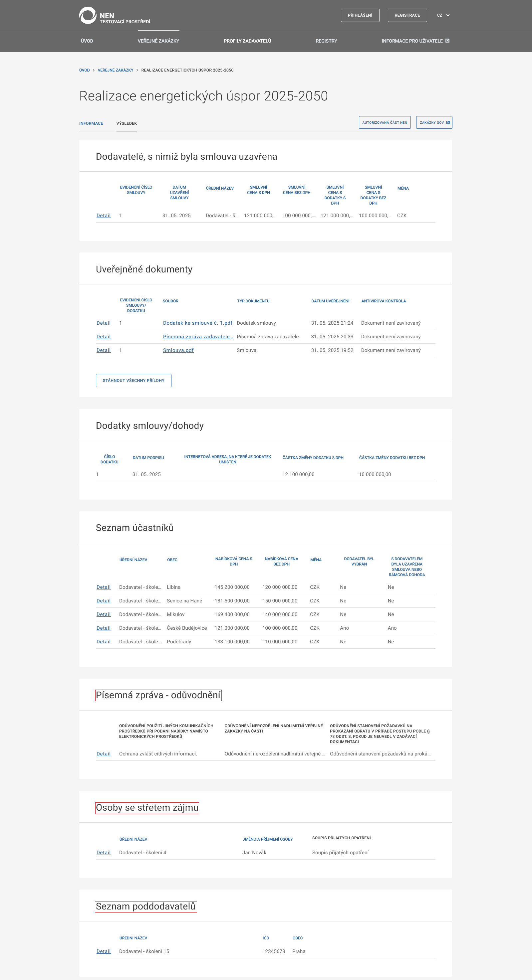The height and width of the screenshot is (980, 532).
Task: Open Detail for Dodavatel - školení 4
Action: tap(103, 853)
